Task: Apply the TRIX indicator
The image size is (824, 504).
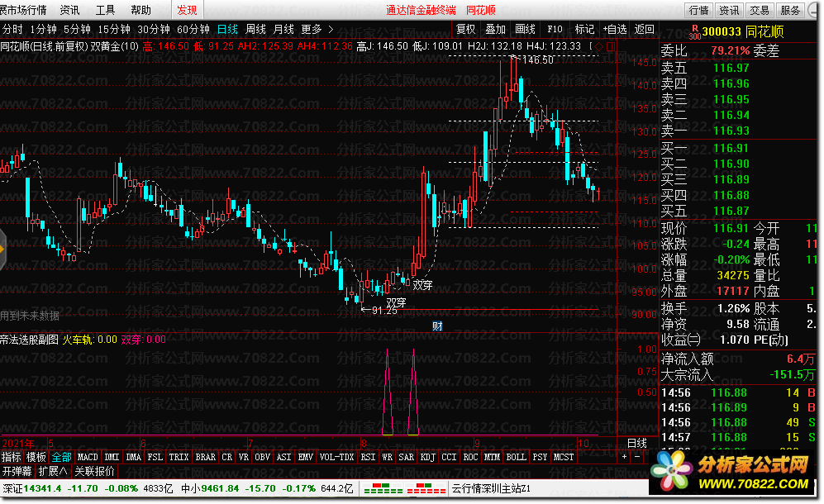Action: click(x=179, y=457)
